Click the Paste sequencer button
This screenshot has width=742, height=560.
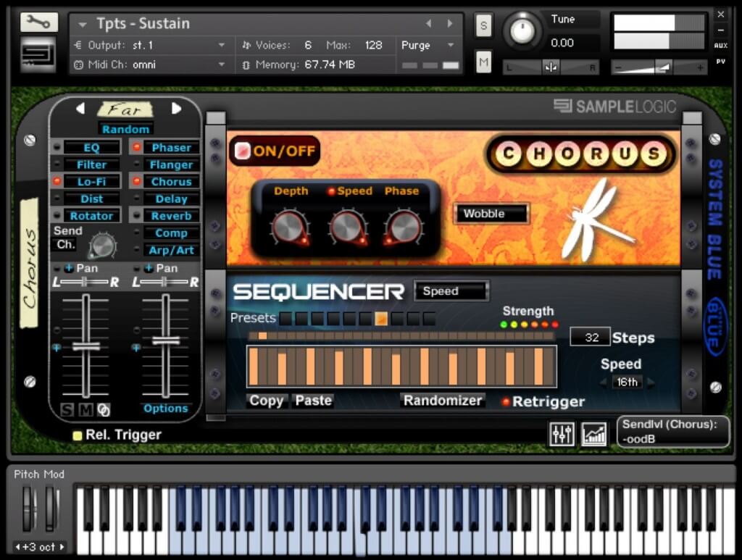[313, 401]
